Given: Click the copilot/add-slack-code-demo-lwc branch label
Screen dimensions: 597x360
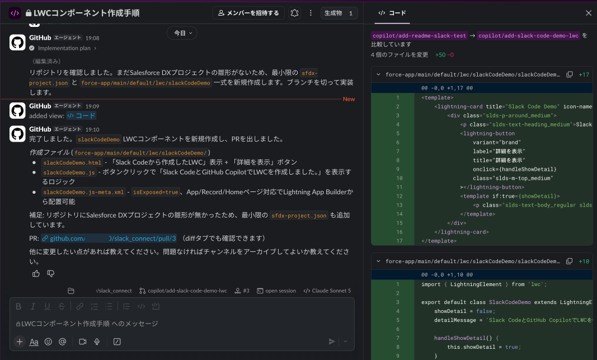Looking at the screenshot, I should 183,291.
